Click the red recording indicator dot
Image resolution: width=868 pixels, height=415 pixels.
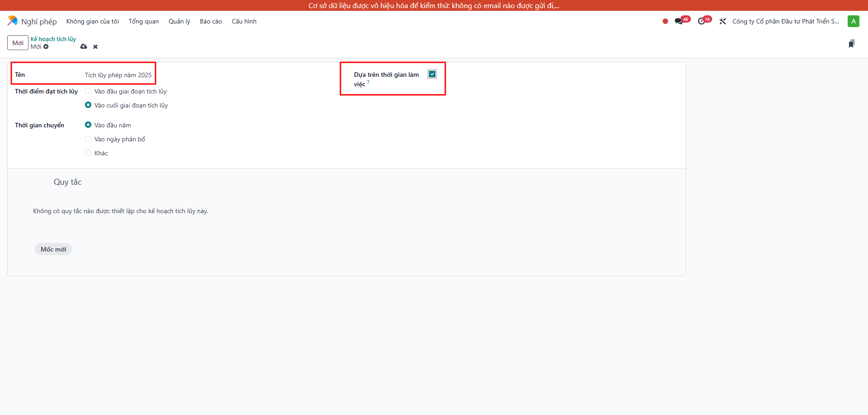(665, 21)
